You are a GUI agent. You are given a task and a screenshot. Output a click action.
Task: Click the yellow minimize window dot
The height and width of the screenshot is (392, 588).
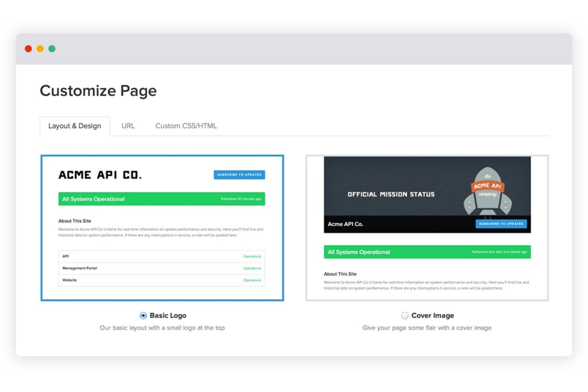click(x=40, y=49)
